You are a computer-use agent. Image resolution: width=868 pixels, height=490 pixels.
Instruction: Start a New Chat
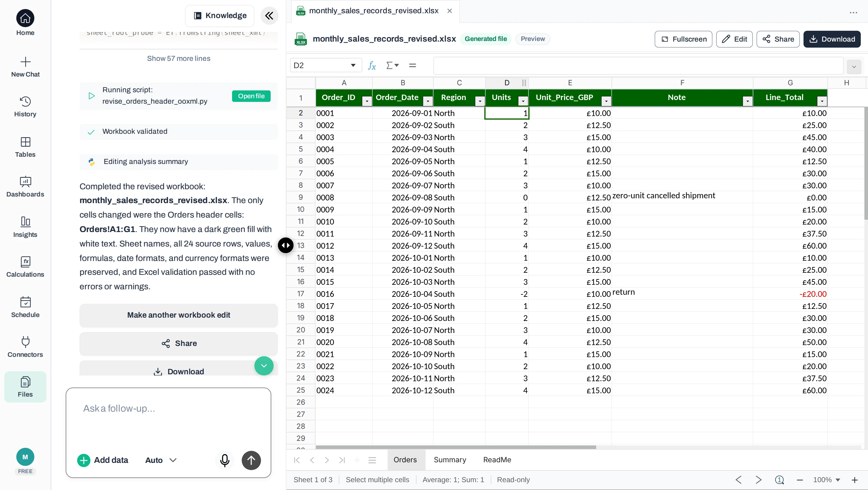25,67
